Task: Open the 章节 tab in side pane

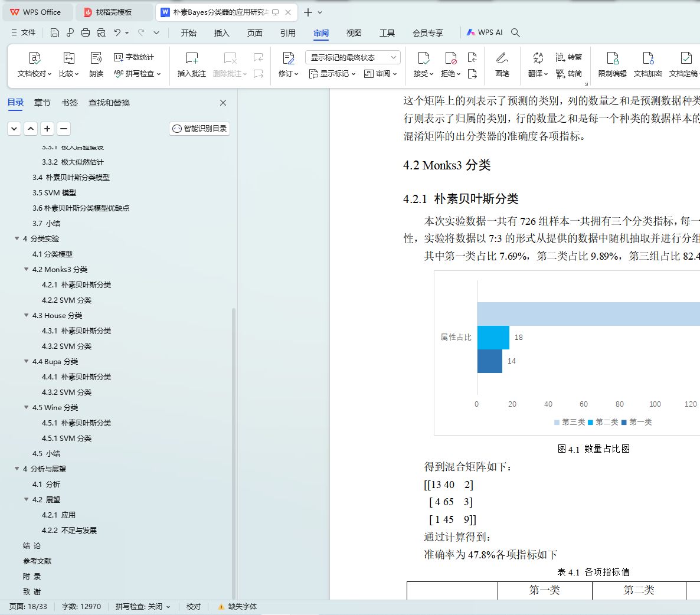Action: tap(42, 103)
